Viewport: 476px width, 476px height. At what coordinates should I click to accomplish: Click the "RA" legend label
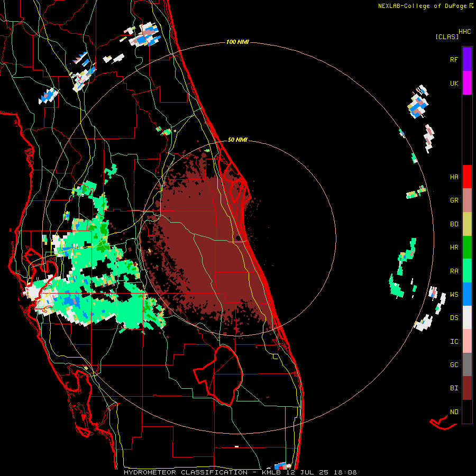coord(454,271)
